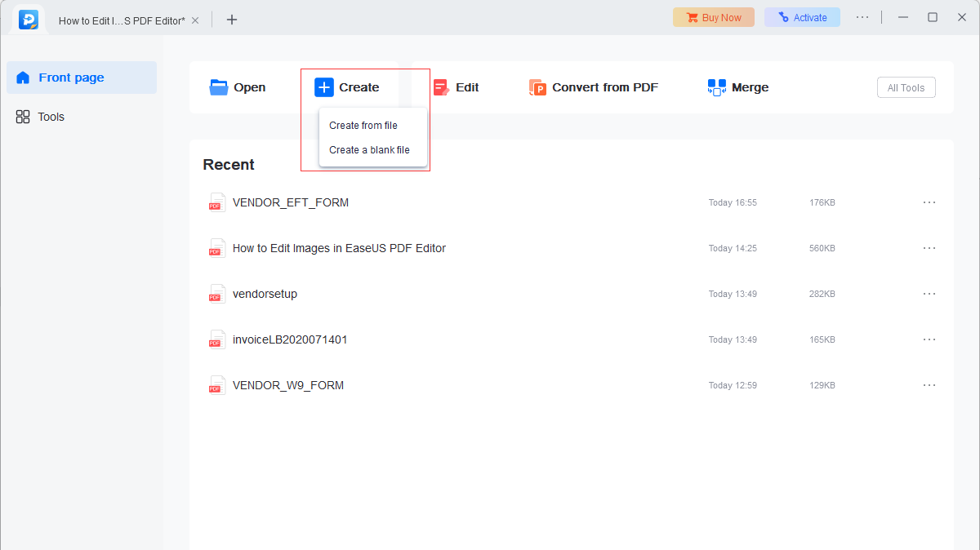Click the Merge label

click(751, 87)
